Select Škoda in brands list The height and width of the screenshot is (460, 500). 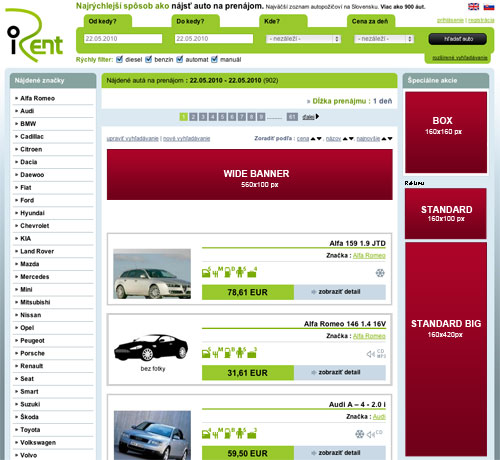[x=29, y=417]
